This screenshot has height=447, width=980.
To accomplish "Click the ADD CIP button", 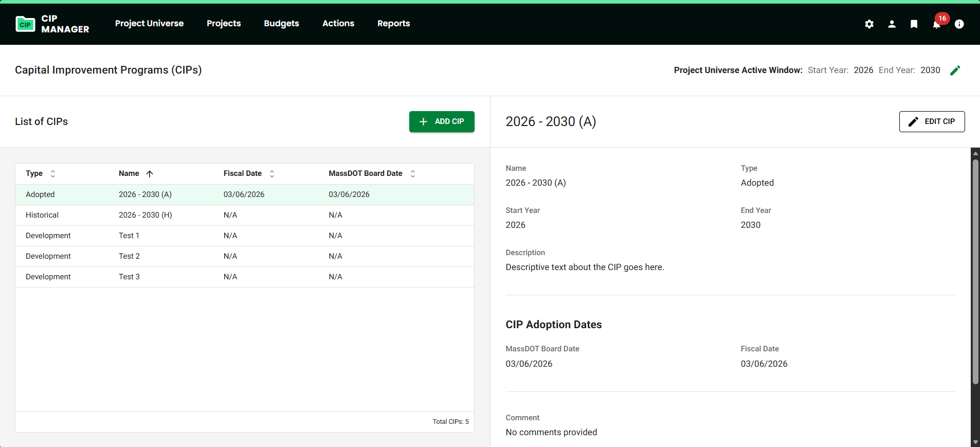I will 442,121.
